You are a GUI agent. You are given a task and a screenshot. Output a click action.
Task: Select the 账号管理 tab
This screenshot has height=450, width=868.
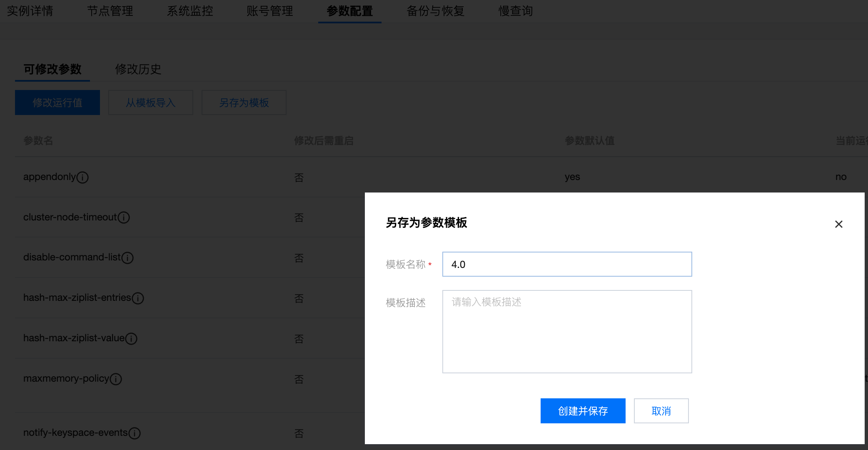click(269, 11)
